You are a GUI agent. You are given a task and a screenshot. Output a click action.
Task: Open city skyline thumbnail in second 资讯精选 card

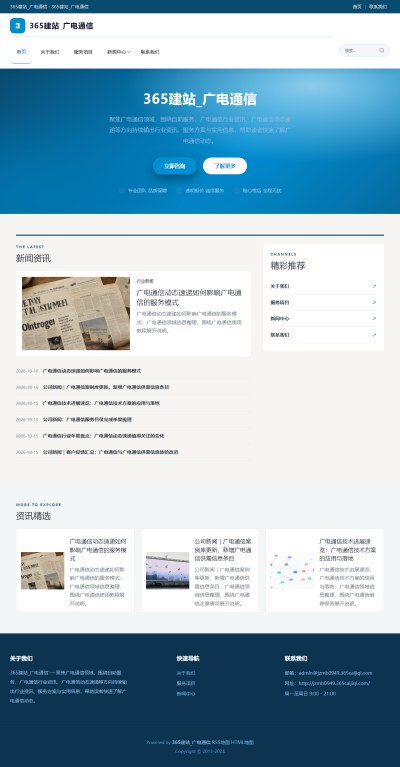coord(168,570)
